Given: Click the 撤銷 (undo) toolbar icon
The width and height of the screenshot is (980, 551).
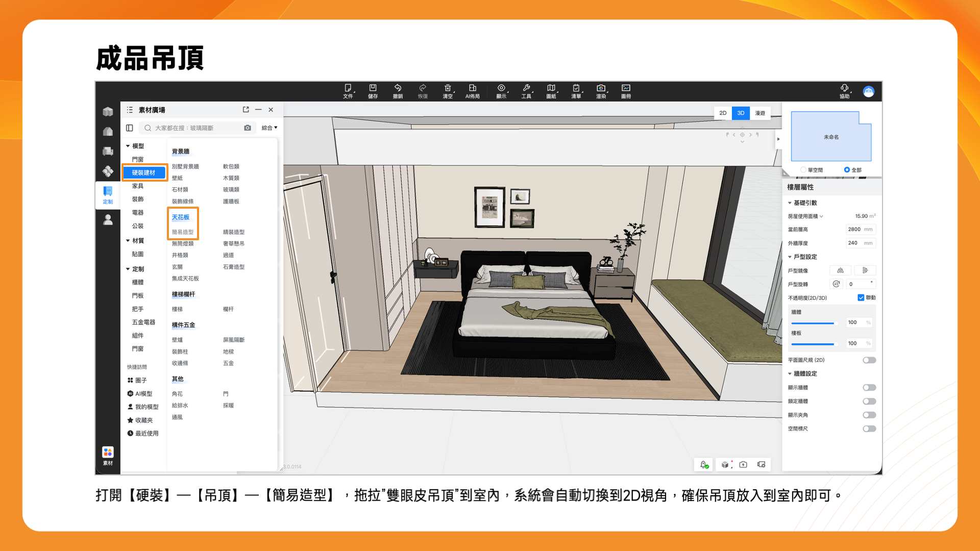Looking at the screenshot, I should coord(398,88).
